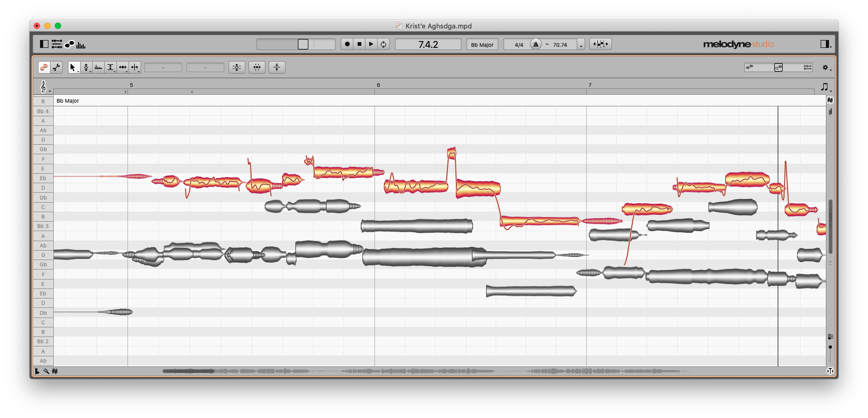
Task: Open the Quantize Time macro
Action: (x=257, y=67)
